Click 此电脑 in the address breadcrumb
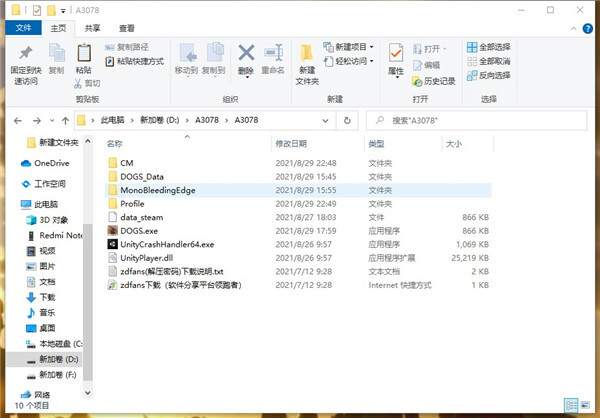This screenshot has width=600, height=418. point(112,120)
